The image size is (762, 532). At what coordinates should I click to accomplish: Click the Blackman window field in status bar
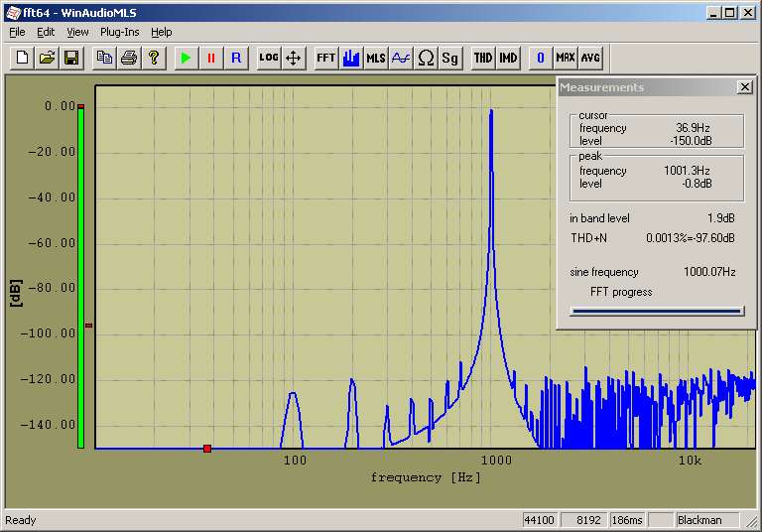706,520
